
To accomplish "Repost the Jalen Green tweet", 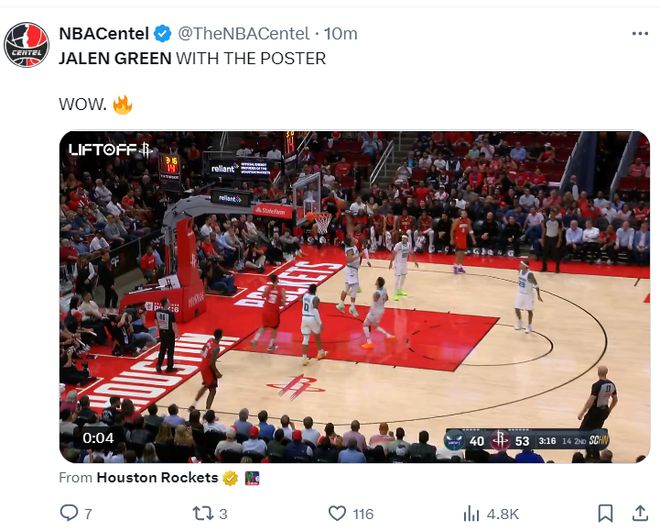I will 202,513.
